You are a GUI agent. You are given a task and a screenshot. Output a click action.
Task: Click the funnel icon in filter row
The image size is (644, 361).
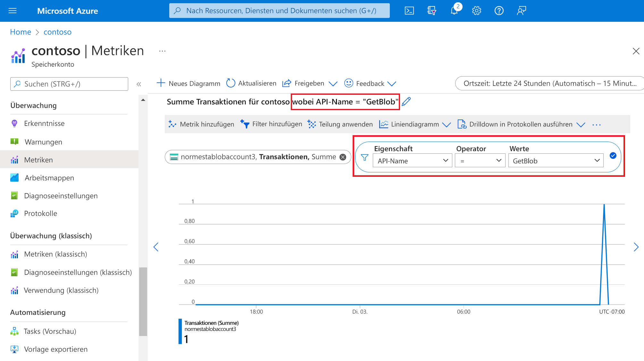[364, 157]
